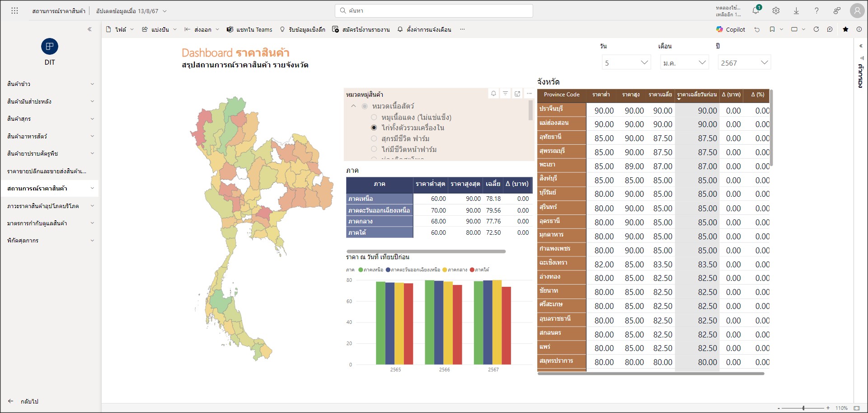Collapse the left navigation pane
The height and width of the screenshot is (413, 868).
pos(89,29)
